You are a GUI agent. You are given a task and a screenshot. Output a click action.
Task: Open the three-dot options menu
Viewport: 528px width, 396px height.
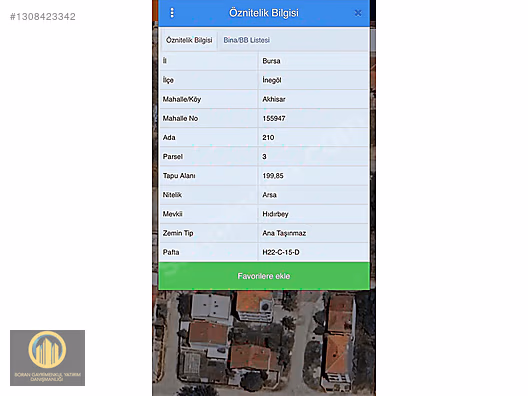pyautogui.click(x=172, y=13)
